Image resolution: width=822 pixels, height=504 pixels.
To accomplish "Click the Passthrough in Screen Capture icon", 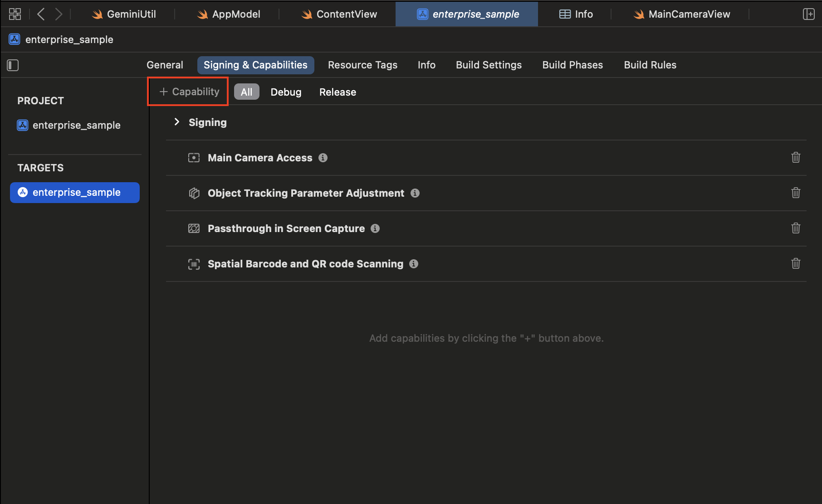I will tap(194, 228).
